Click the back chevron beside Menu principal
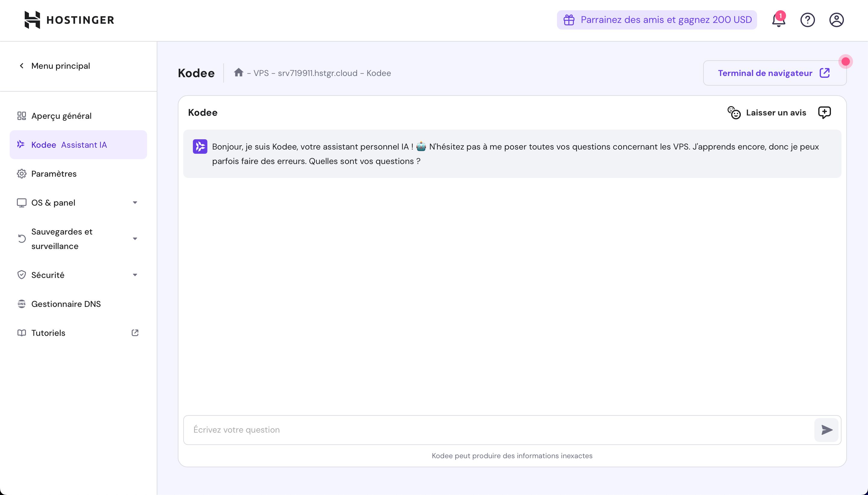Screen dimensions: 868x495 [22, 66]
